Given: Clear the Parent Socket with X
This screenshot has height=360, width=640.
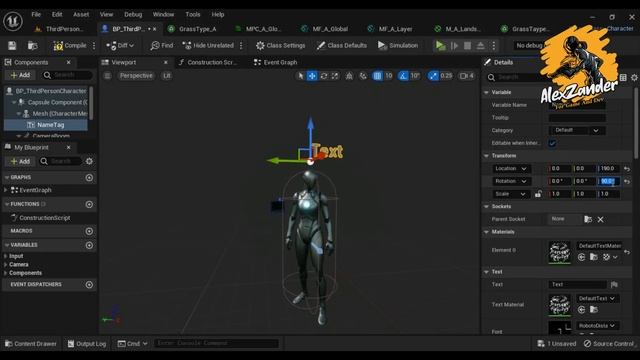Looking at the screenshot, I should (x=600, y=219).
